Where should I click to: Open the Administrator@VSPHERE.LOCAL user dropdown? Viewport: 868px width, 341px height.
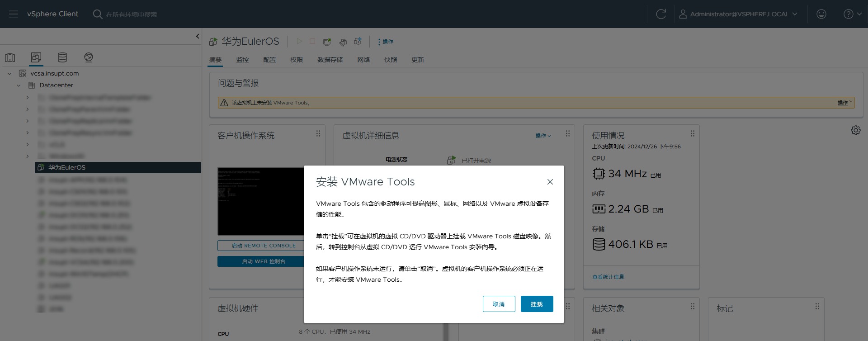pos(738,14)
